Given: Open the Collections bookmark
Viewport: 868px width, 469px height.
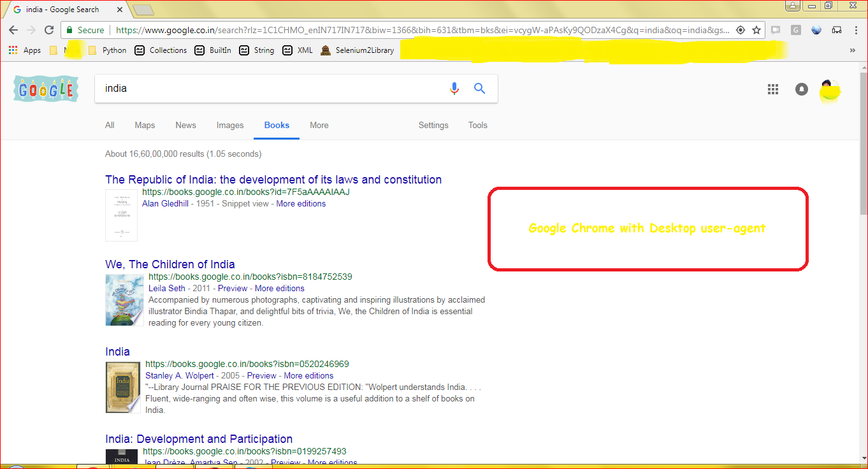Looking at the screenshot, I should [x=161, y=50].
